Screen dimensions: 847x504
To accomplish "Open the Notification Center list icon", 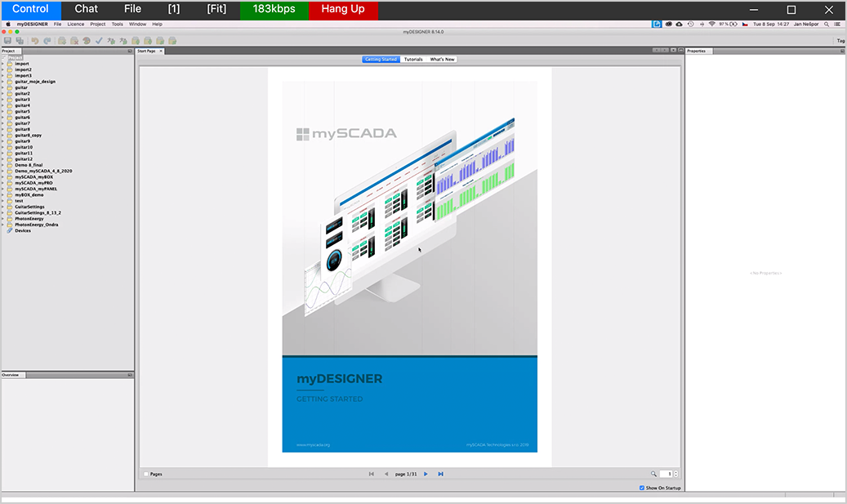I will [x=838, y=25].
